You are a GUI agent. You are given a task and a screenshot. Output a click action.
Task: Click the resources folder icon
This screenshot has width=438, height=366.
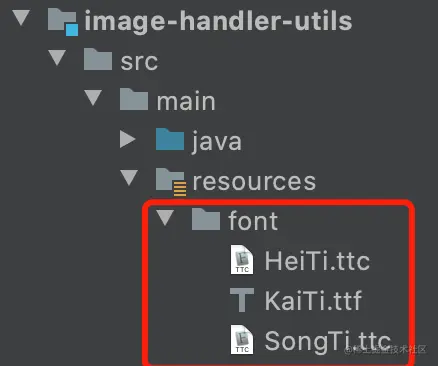pos(171,182)
